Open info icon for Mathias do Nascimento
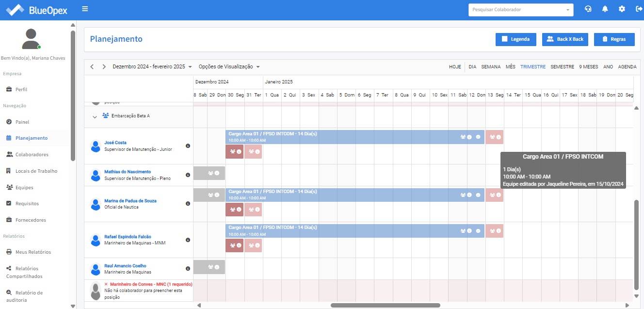644x309 pixels. click(188, 175)
